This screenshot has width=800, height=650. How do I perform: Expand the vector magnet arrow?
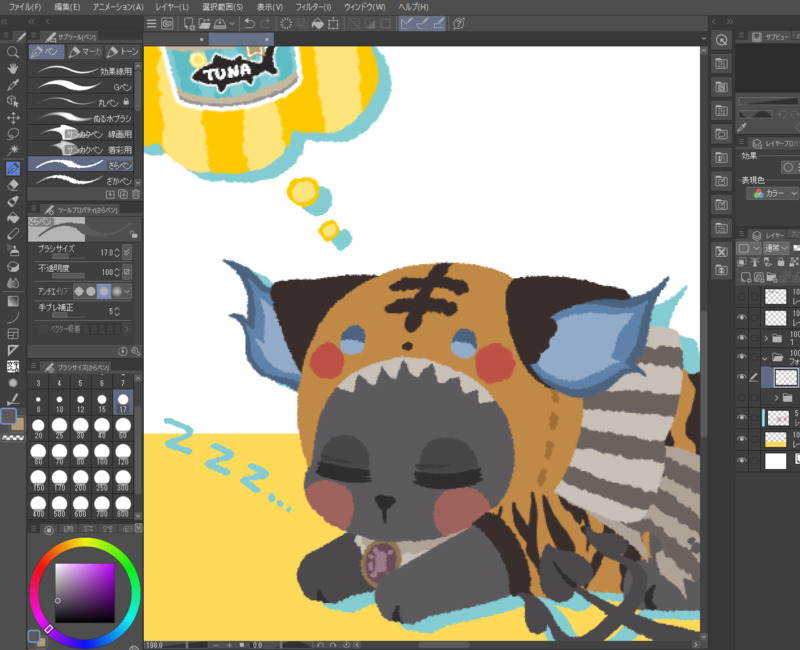coord(126,329)
